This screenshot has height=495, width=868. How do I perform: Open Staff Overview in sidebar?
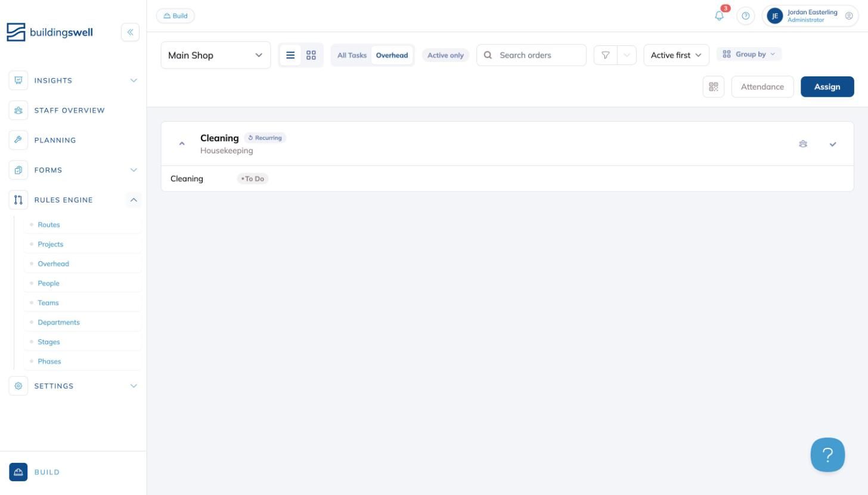coord(69,110)
